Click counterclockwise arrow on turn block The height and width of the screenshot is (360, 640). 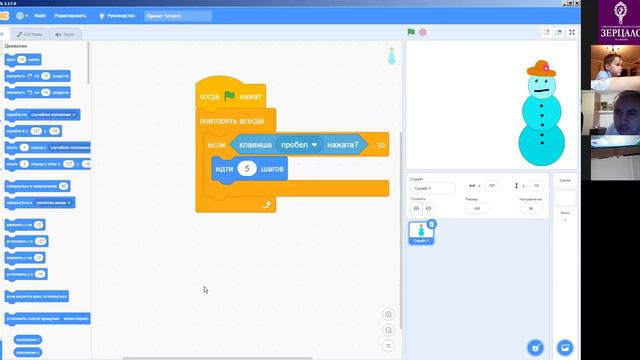[x=30, y=92]
